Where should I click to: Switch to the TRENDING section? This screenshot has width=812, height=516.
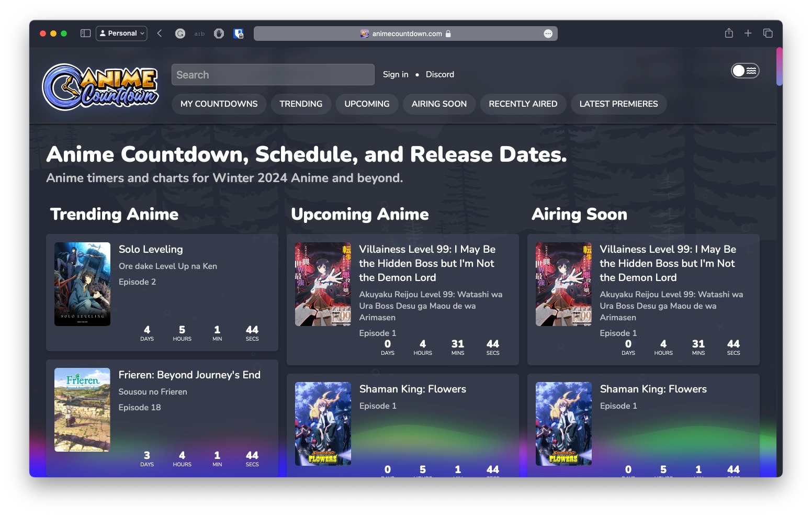coord(301,104)
